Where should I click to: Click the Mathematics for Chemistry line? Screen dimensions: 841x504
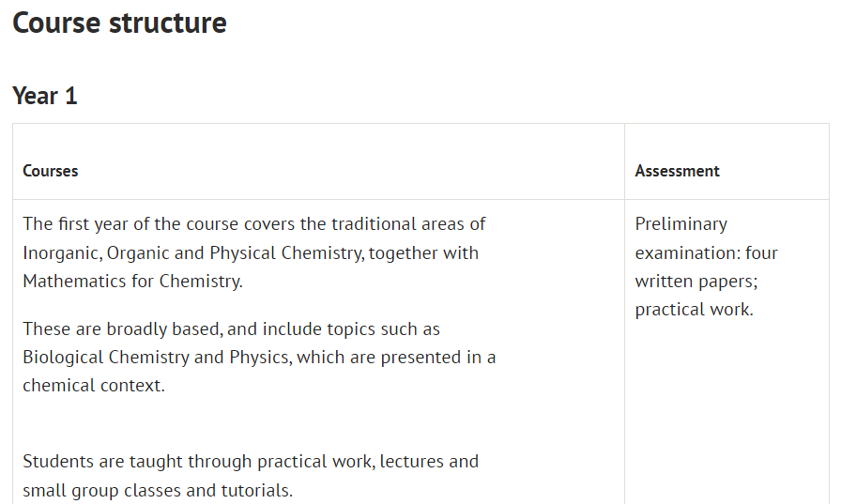click(132, 281)
